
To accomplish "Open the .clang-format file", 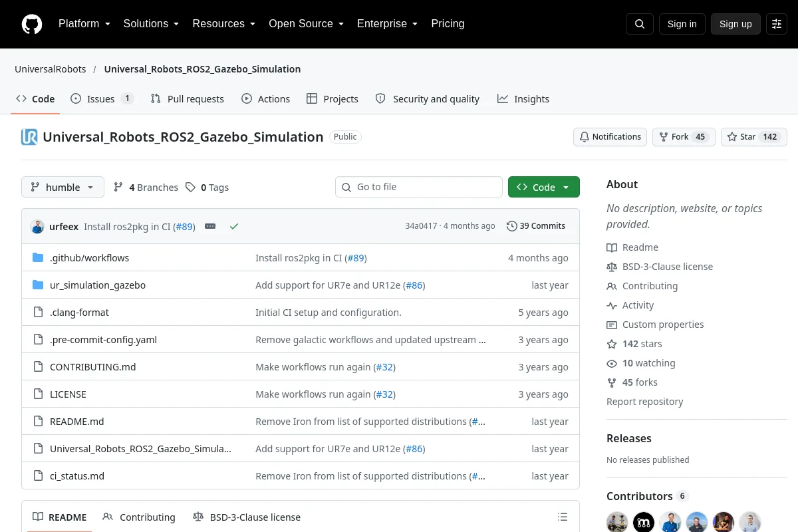I will pos(79,312).
